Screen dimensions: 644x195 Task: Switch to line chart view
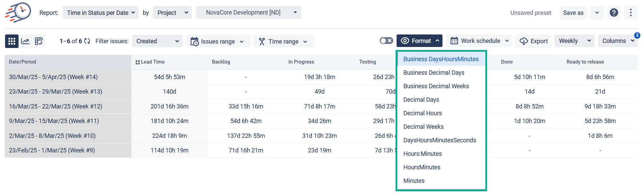click(25, 41)
